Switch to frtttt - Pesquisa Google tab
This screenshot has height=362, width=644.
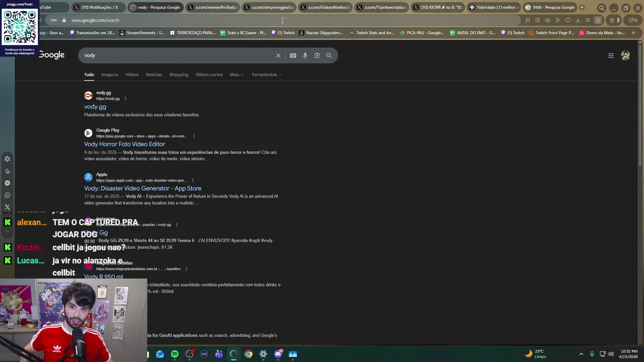549,8
